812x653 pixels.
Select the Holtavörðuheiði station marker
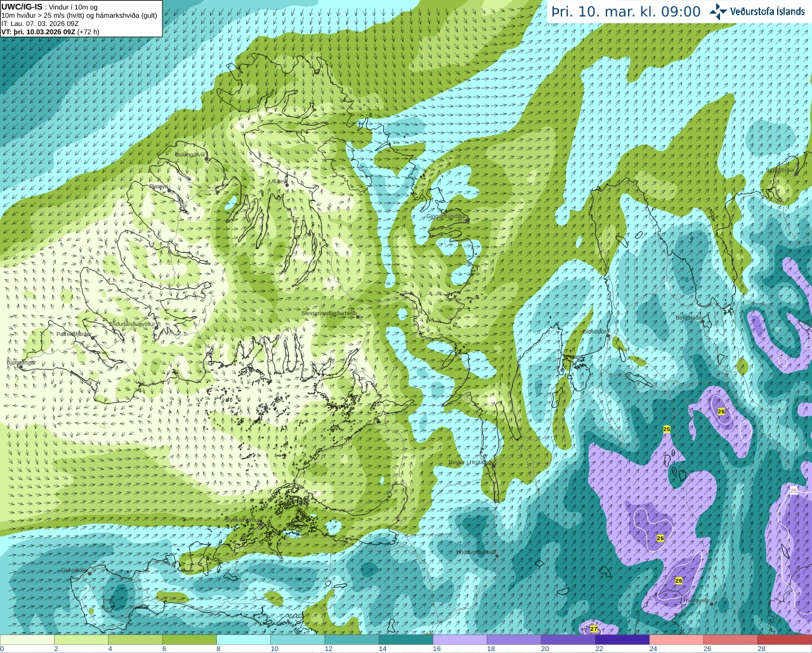tap(497, 556)
